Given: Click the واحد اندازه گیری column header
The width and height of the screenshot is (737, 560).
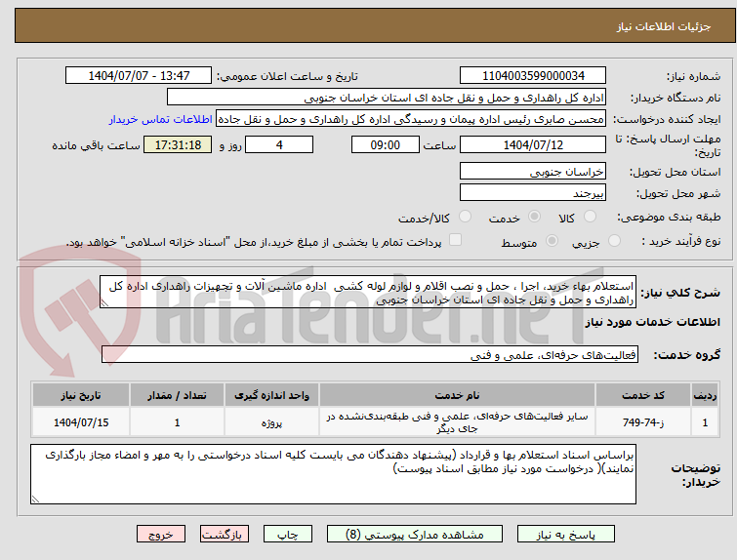Looking at the screenshot, I should tap(271, 395).
